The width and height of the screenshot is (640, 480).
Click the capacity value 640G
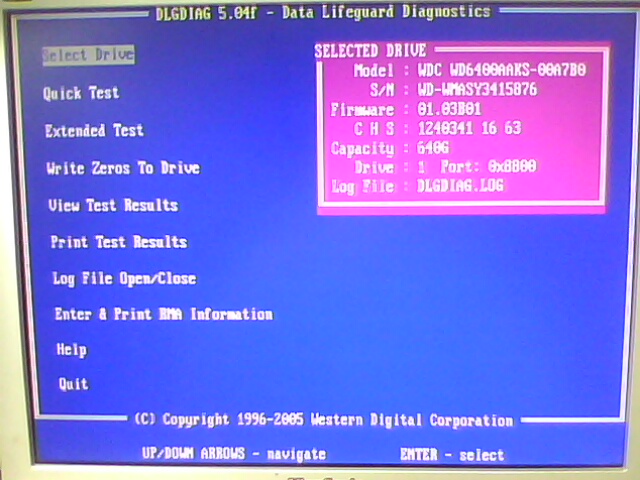click(433, 147)
